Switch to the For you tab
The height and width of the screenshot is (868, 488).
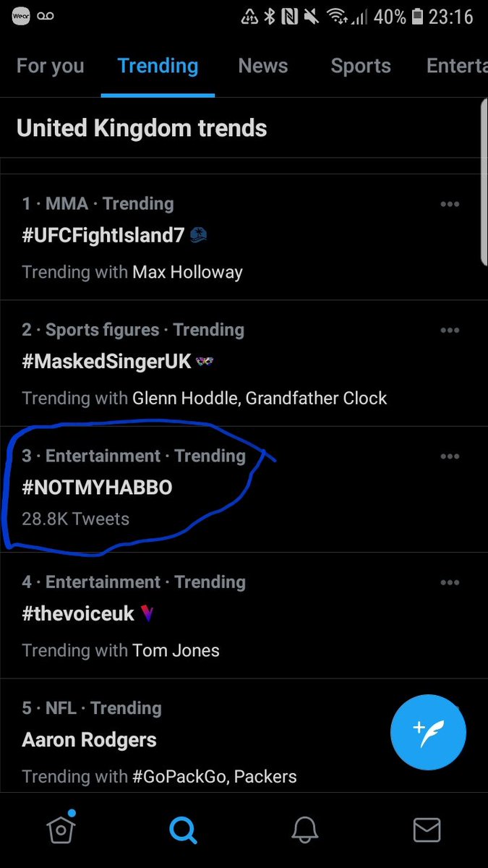(50, 66)
